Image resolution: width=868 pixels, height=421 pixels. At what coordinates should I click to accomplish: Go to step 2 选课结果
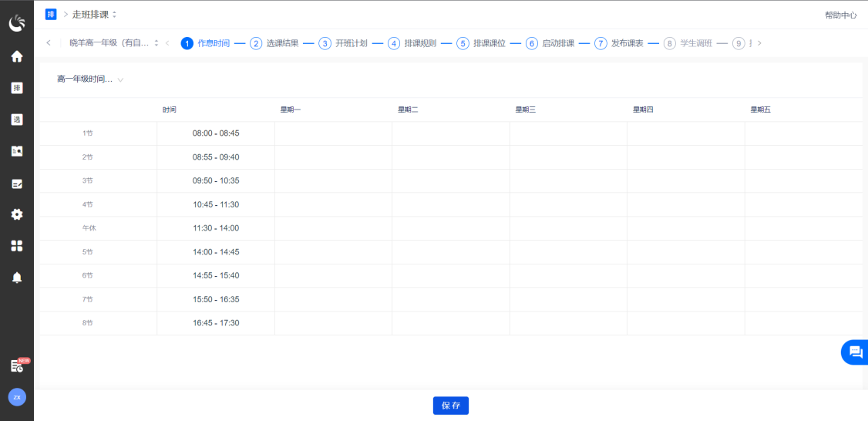coord(274,43)
